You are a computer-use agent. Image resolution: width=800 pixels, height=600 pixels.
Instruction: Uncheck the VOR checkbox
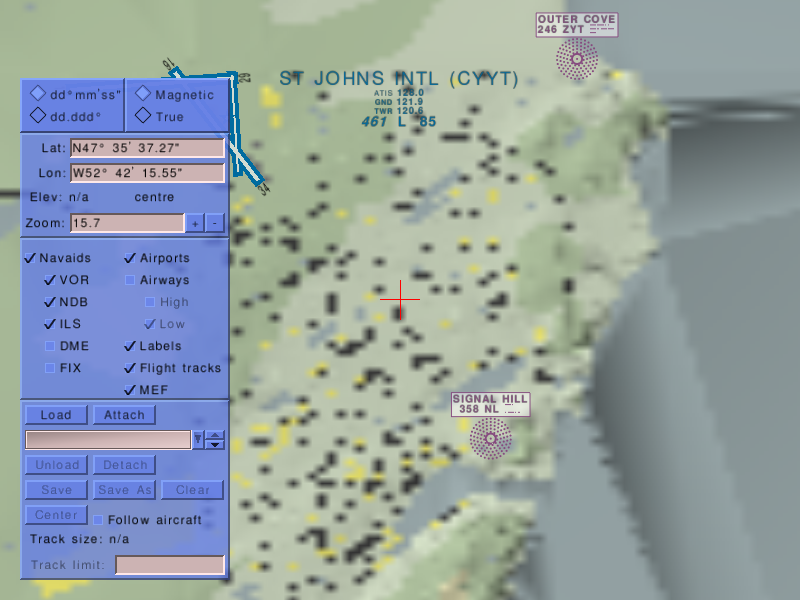tap(50, 280)
